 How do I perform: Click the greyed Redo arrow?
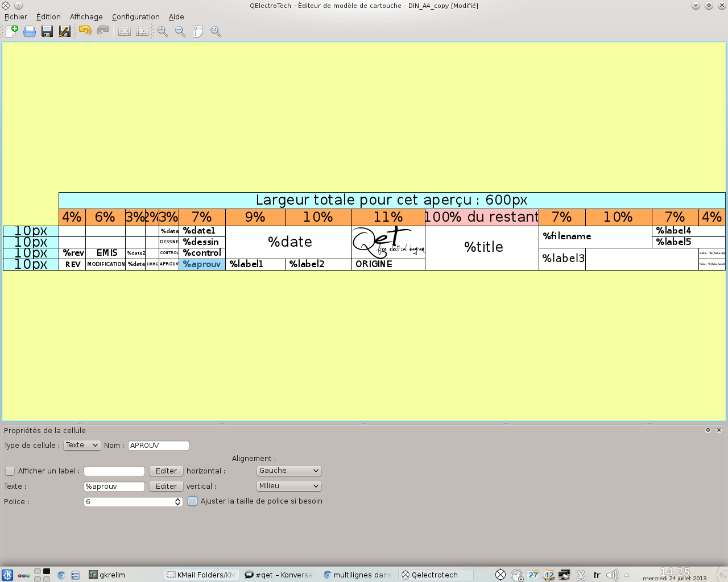point(103,31)
